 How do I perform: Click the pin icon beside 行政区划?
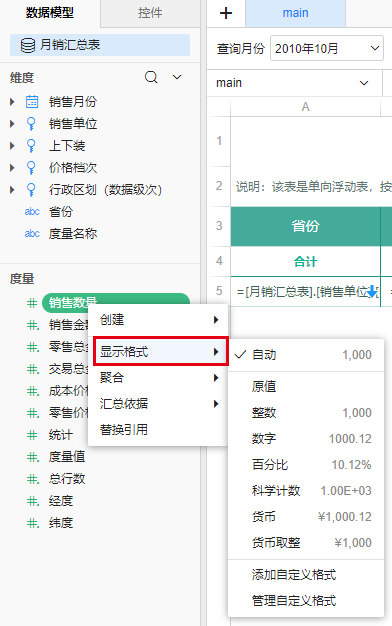[x=31, y=190]
